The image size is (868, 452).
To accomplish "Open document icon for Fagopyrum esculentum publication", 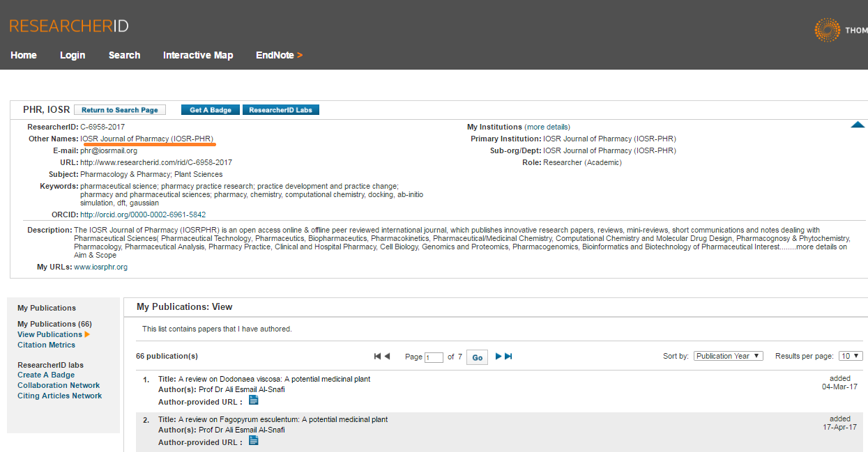I will (x=253, y=440).
